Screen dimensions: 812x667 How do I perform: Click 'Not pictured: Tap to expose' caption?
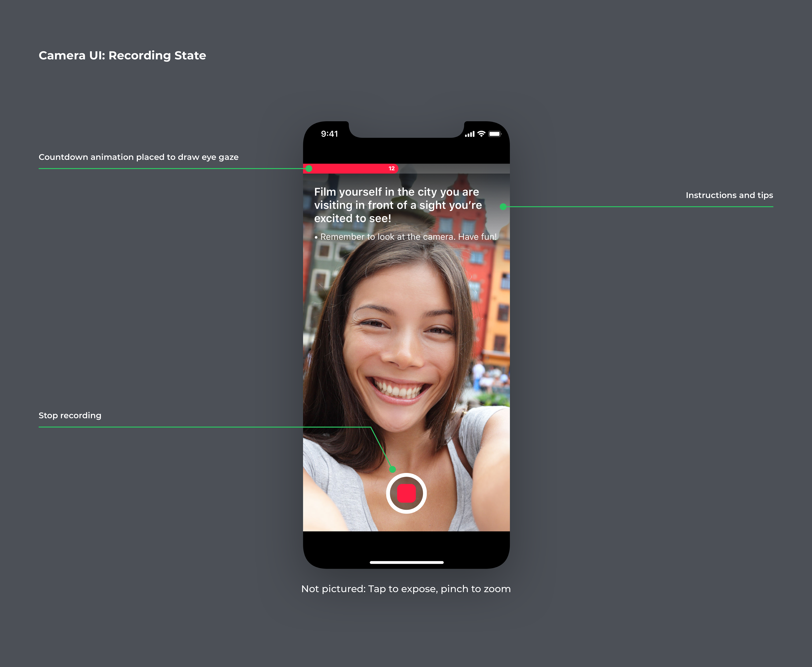(x=406, y=589)
